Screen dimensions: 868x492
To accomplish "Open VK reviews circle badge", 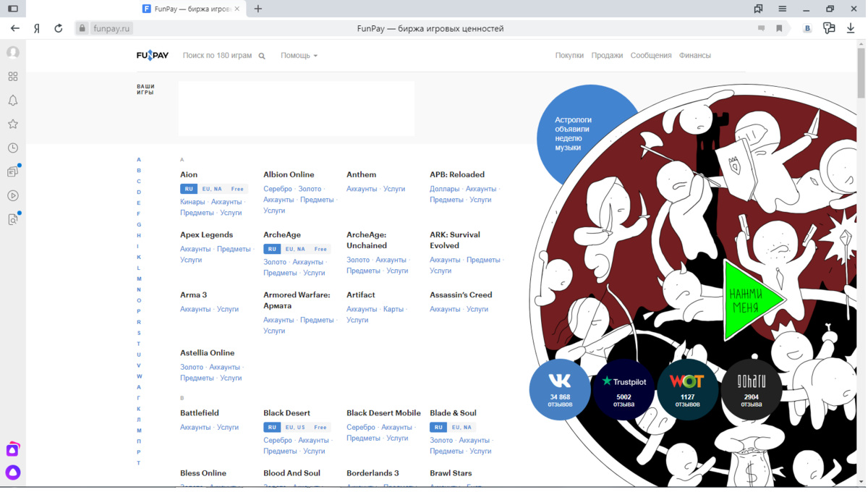I will (560, 389).
